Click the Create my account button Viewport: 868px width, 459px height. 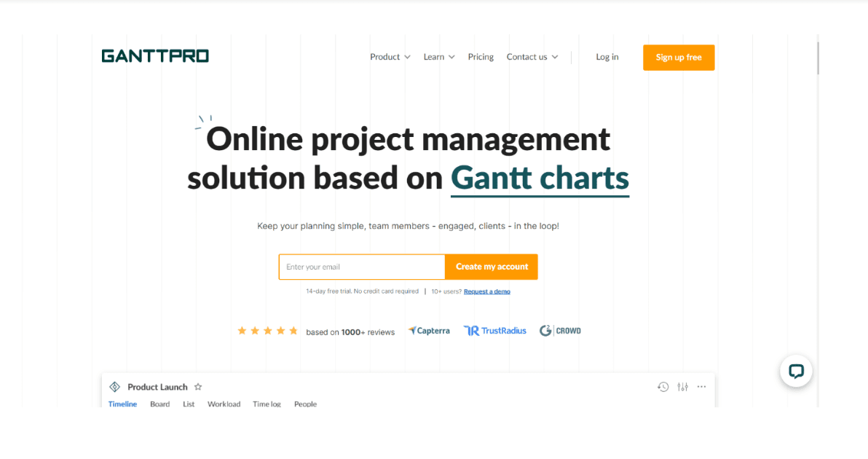click(x=492, y=267)
